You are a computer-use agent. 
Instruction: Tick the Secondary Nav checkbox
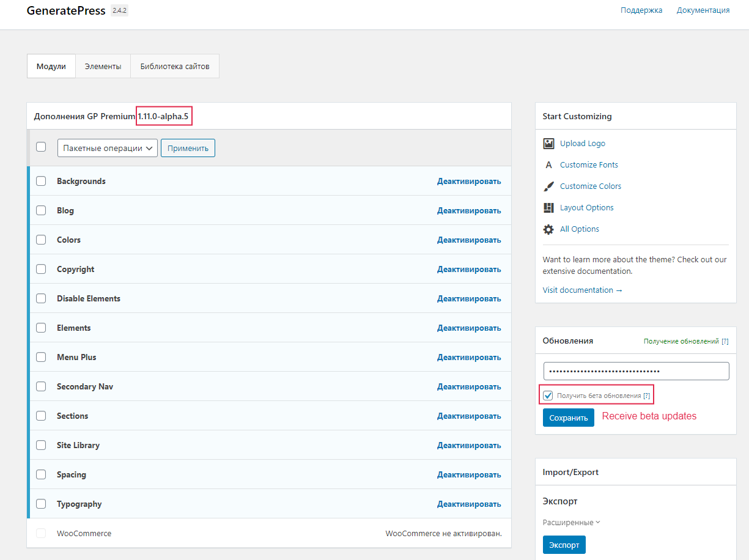tap(41, 386)
